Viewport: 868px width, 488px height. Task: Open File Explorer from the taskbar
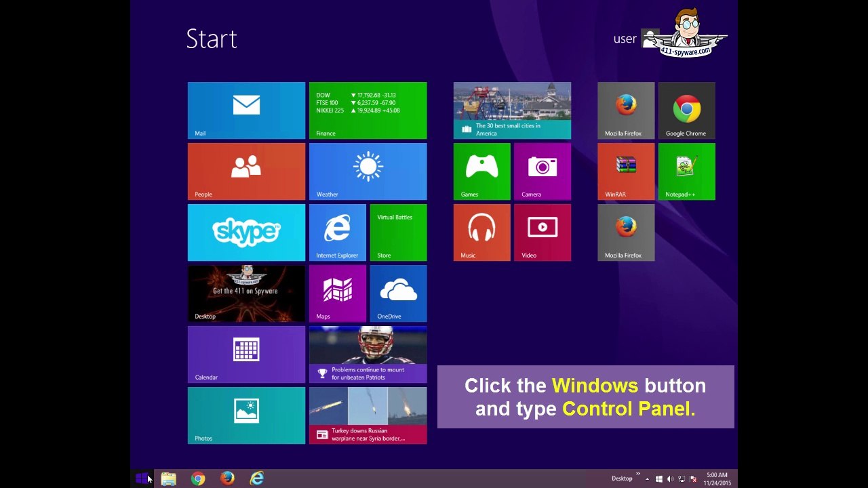point(168,479)
